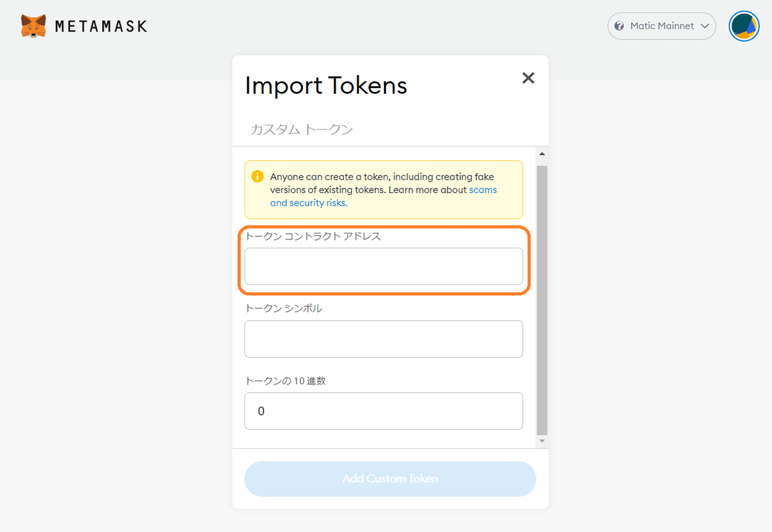This screenshot has height=532, width=772.
Task: Focus the トークン シンボル input field
Action: [x=383, y=339]
